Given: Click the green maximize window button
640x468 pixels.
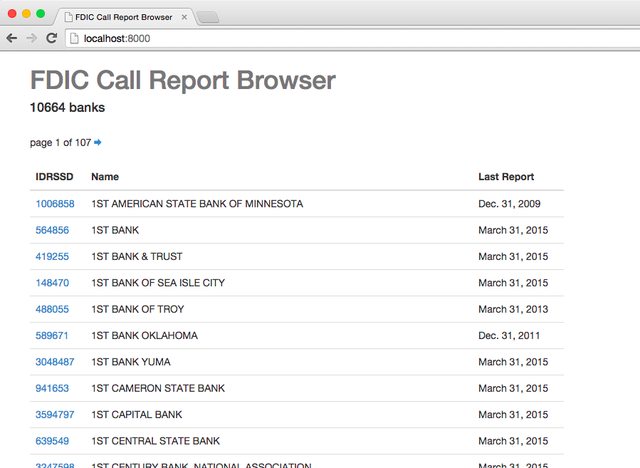Looking at the screenshot, I should pos(40,14).
